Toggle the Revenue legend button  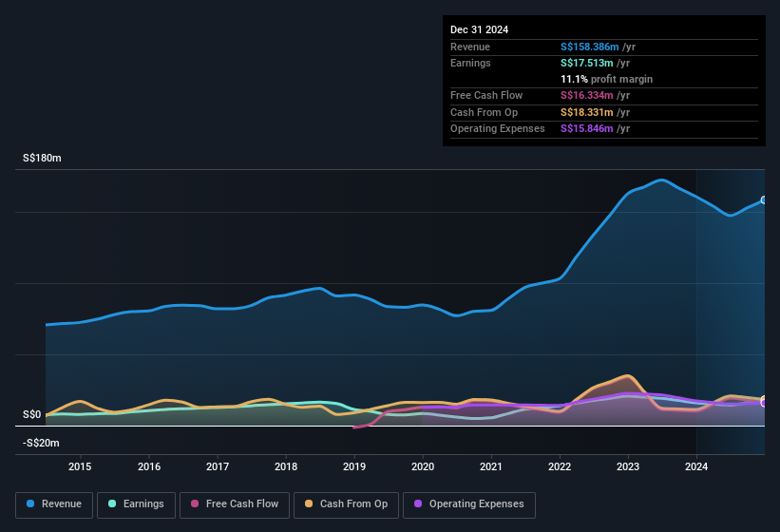pos(54,504)
